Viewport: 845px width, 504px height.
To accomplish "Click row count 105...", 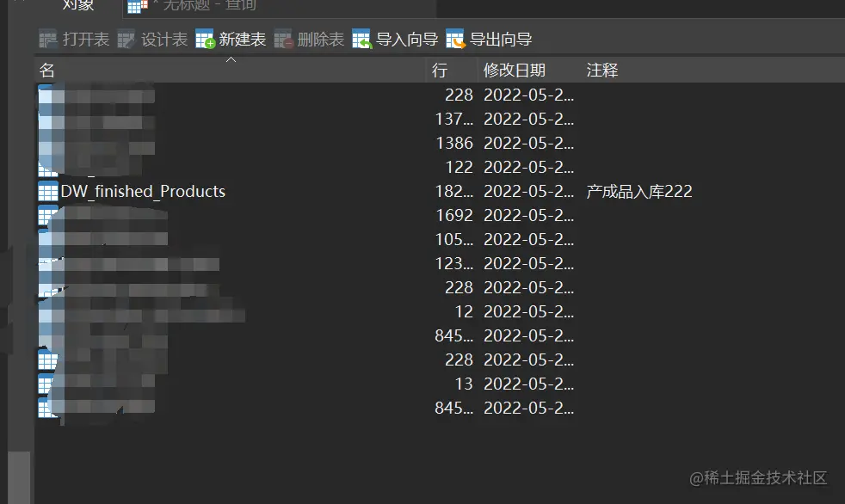I will (453, 240).
